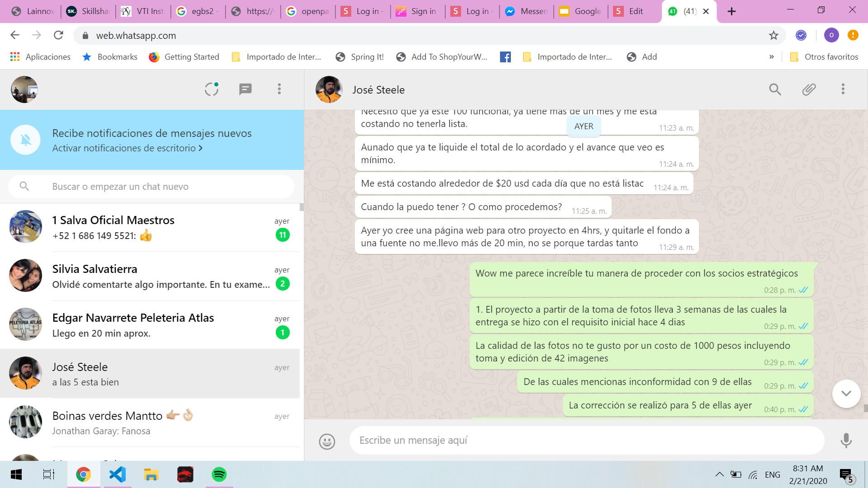Click the voice message microphone
The image size is (868, 488).
tap(846, 440)
